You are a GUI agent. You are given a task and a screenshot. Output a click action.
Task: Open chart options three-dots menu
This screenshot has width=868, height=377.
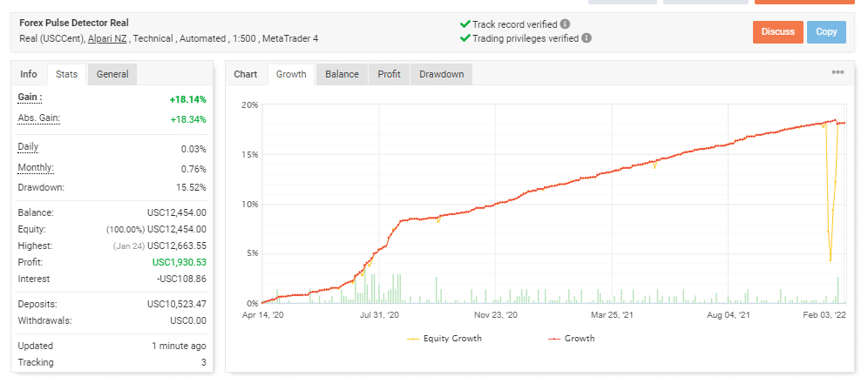837,73
